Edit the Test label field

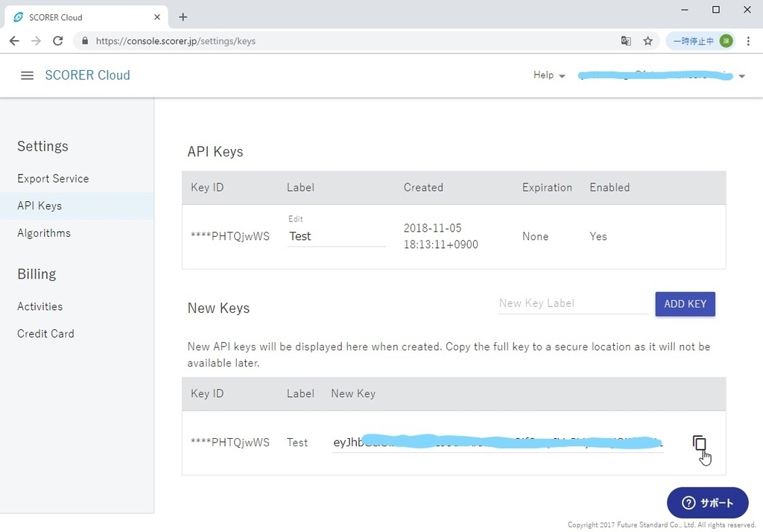coord(336,236)
